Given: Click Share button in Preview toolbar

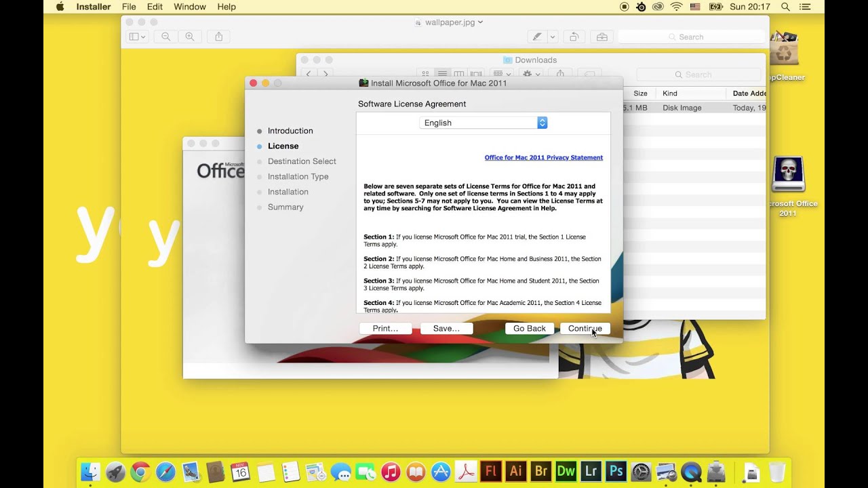Looking at the screenshot, I should [218, 37].
